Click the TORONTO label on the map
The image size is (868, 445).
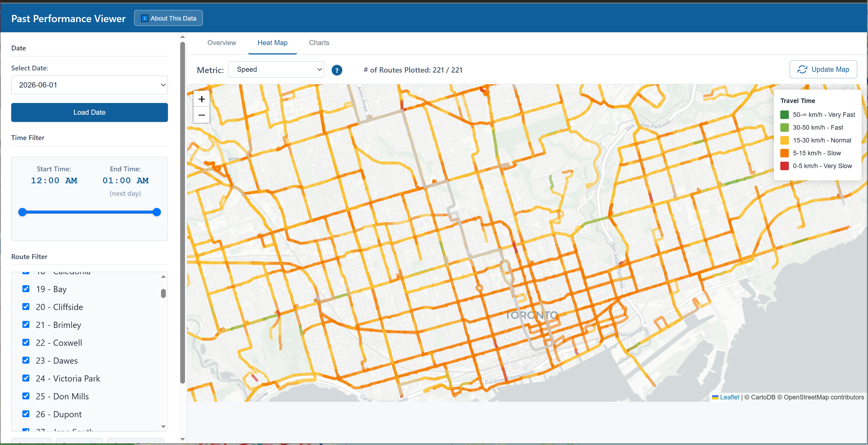(532, 315)
